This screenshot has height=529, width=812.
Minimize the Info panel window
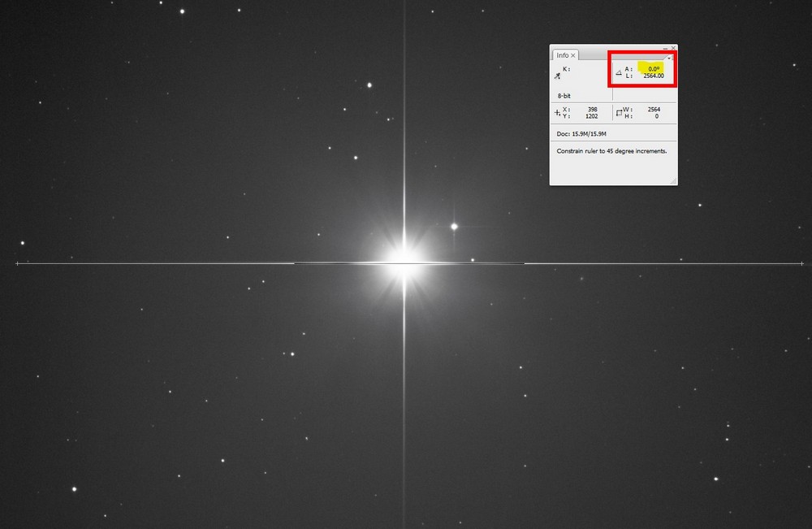[x=665, y=49]
